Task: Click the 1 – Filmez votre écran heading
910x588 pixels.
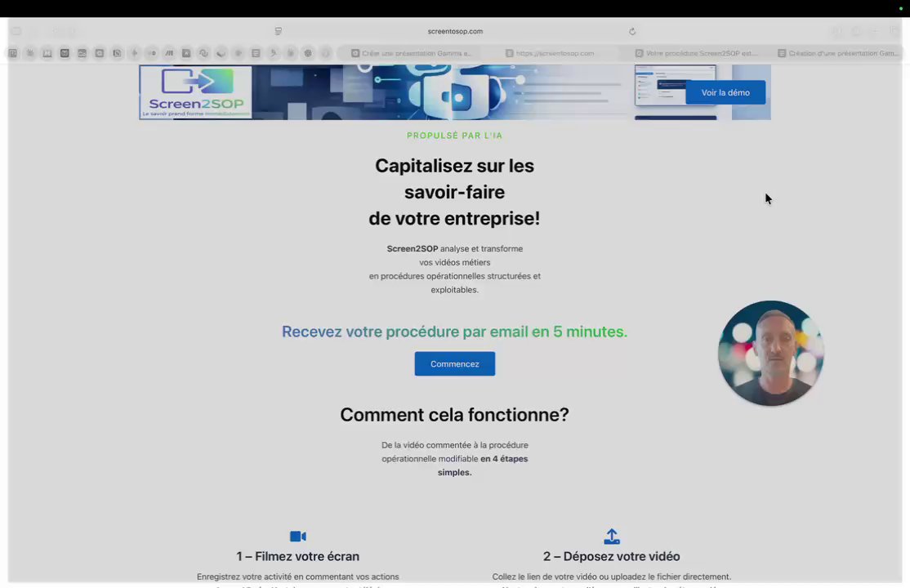Action: 297,556
